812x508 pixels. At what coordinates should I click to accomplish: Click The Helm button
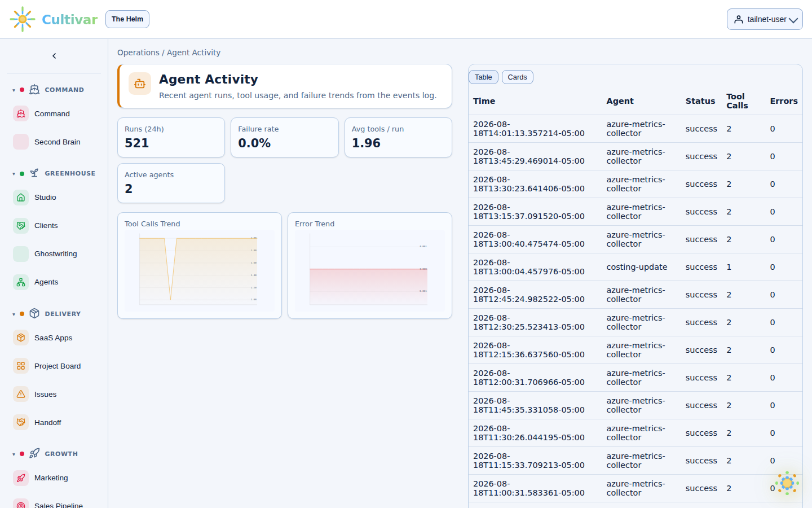(127, 19)
